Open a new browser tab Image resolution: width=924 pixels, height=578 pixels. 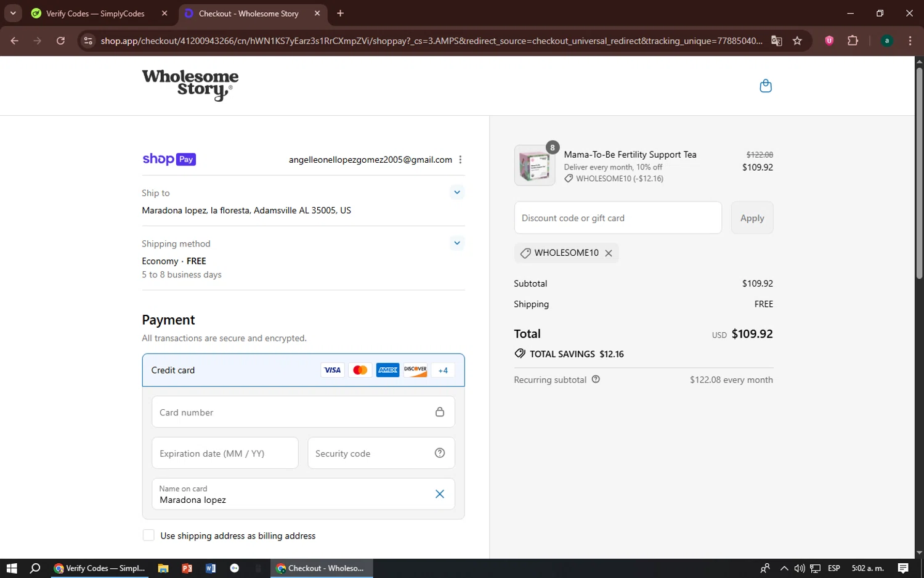coord(340,14)
